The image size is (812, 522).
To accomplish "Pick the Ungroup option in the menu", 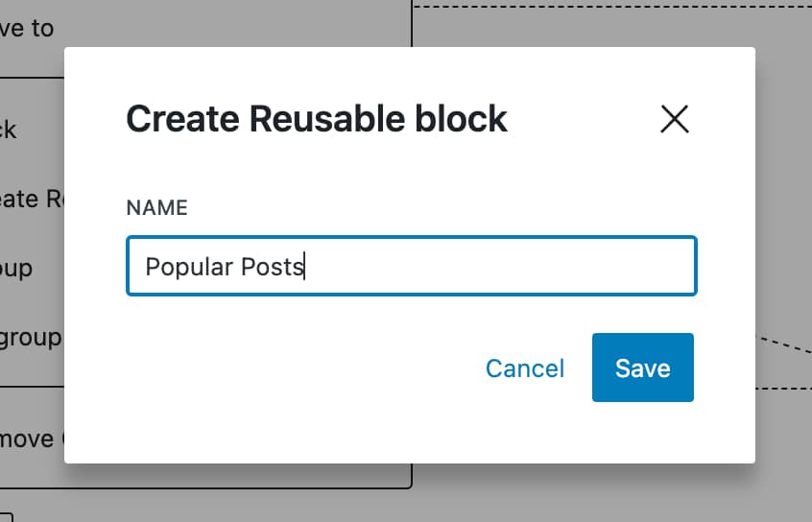I will pyautogui.click(x=31, y=338).
